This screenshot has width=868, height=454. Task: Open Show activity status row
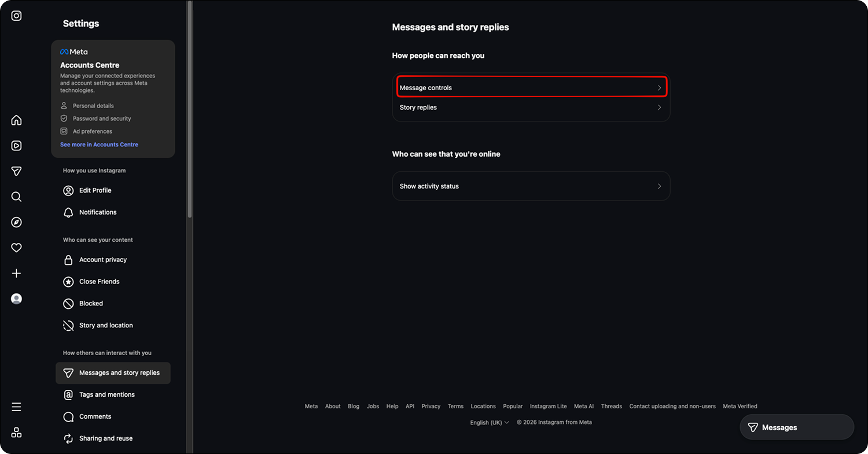pos(531,186)
